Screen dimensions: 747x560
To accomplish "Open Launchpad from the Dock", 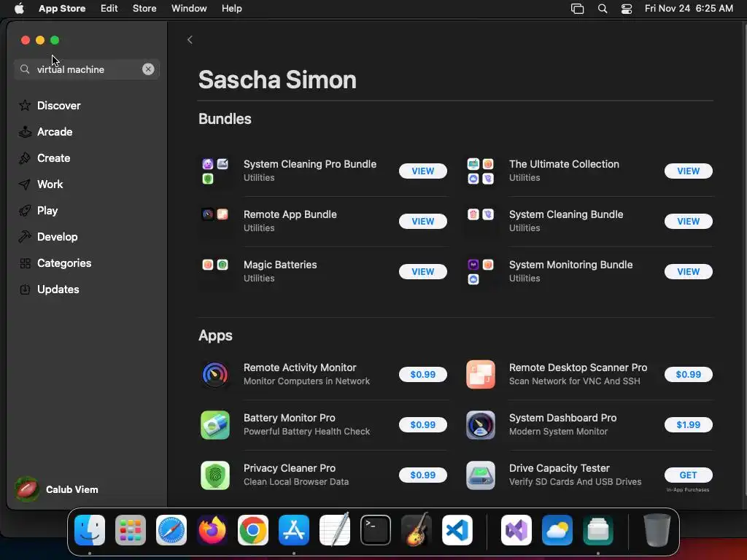I will (x=131, y=529).
